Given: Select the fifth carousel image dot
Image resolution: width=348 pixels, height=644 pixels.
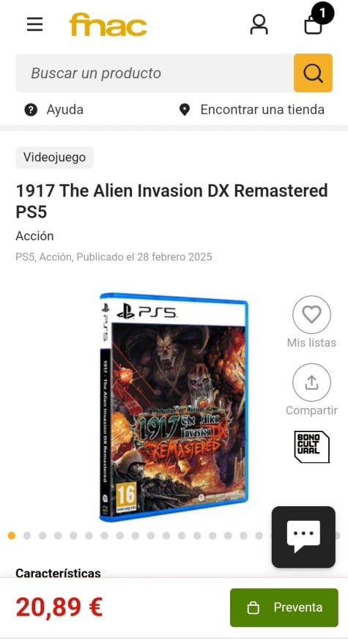Looking at the screenshot, I should pos(73,536).
